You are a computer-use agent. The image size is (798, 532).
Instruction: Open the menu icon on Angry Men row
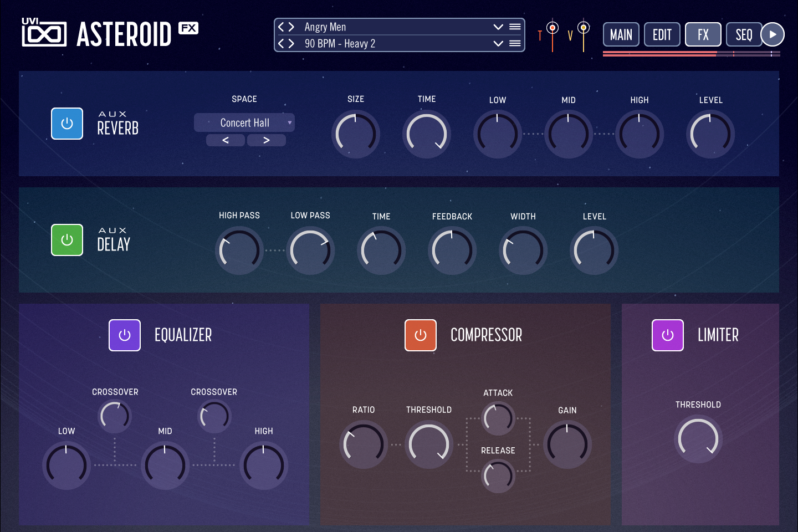(515, 27)
